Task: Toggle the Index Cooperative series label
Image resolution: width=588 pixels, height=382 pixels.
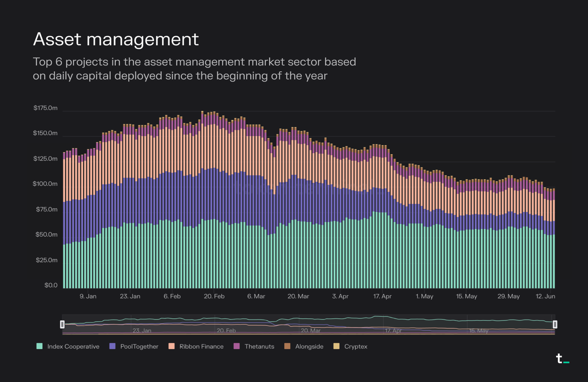Action: click(x=73, y=346)
